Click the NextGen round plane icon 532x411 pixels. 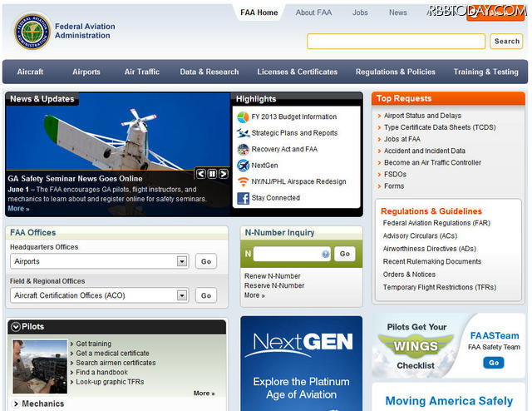243,166
